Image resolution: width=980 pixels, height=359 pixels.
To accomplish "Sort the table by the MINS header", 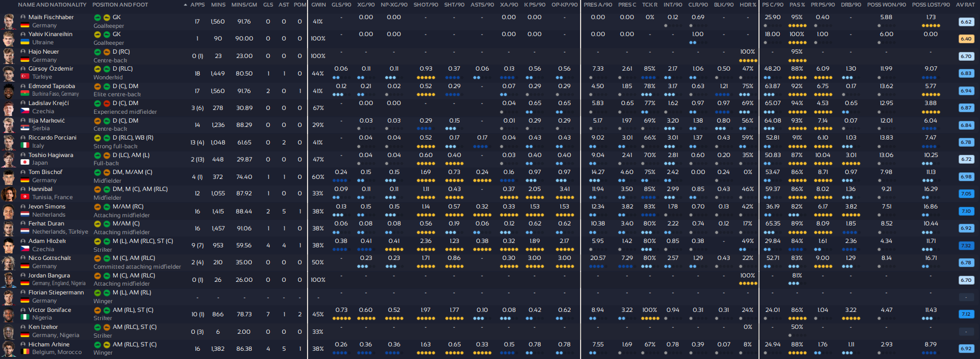I will (218, 5).
